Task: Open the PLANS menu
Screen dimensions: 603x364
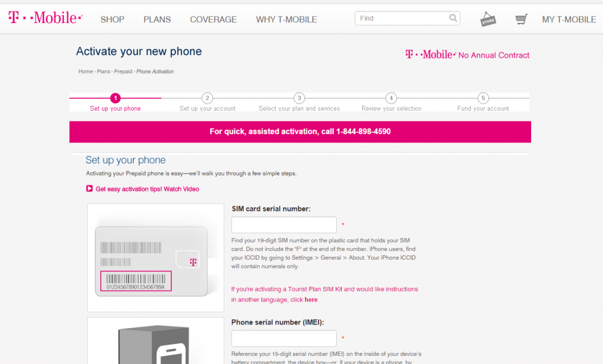Action: (x=157, y=19)
